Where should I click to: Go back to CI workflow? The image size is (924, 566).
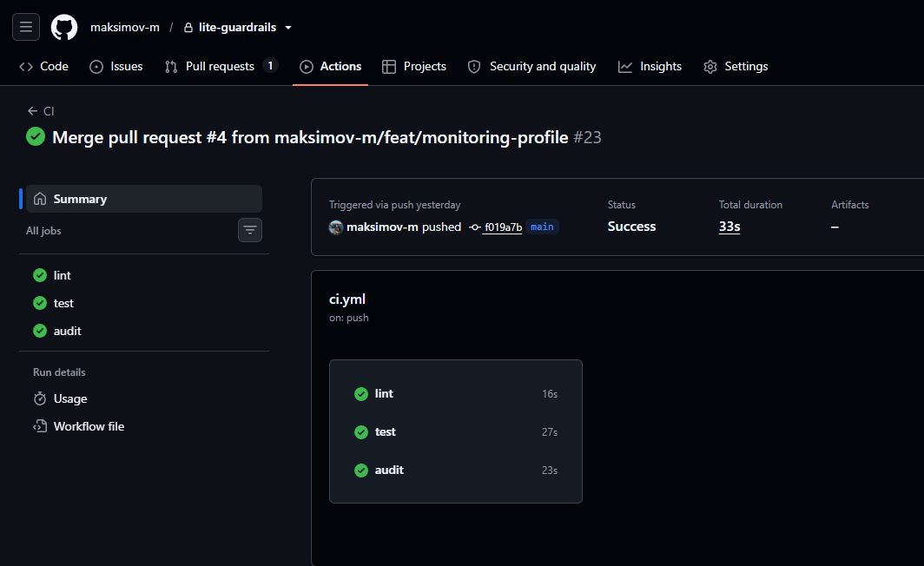[x=41, y=111]
